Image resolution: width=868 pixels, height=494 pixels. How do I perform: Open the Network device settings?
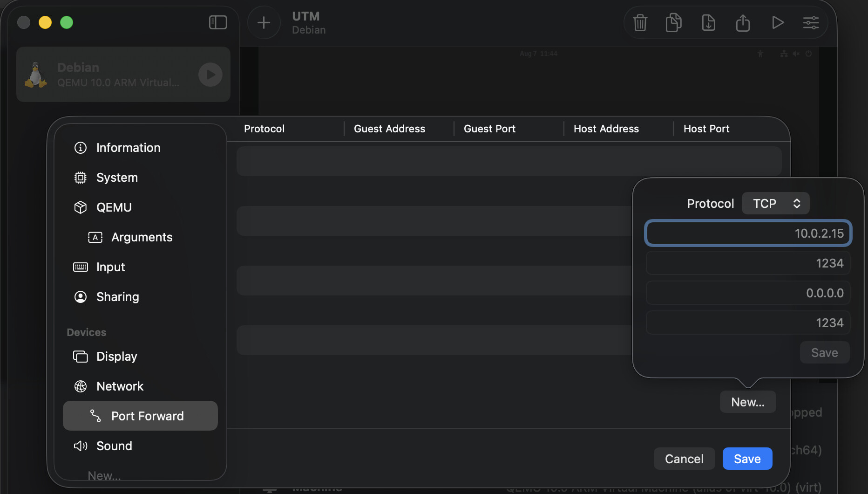tap(140, 386)
